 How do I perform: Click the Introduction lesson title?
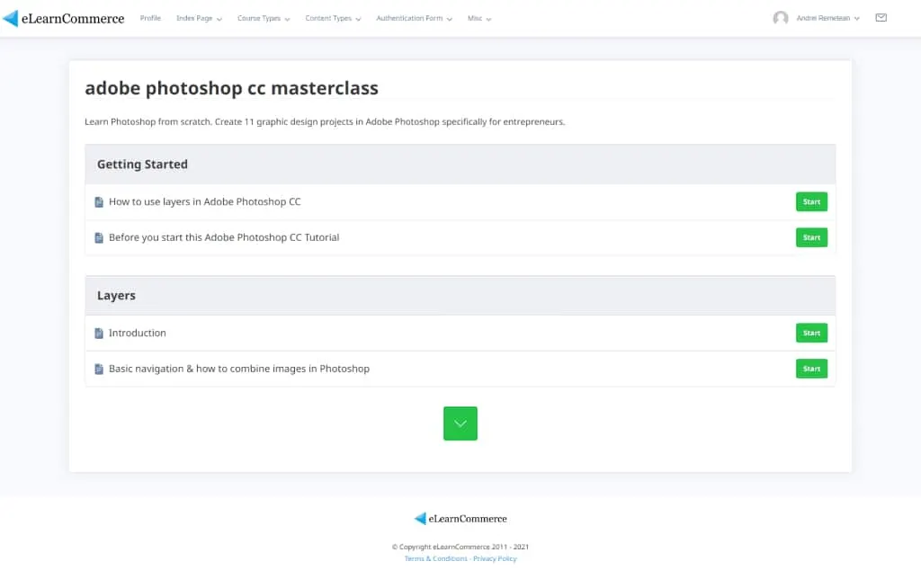pos(137,333)
